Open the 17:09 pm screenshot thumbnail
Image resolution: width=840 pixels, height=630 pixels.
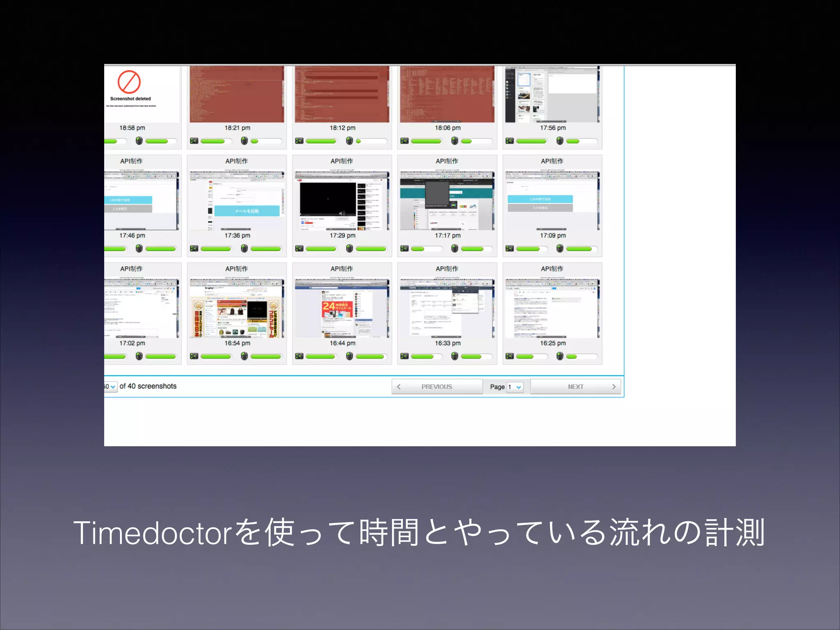click(552, 201)
